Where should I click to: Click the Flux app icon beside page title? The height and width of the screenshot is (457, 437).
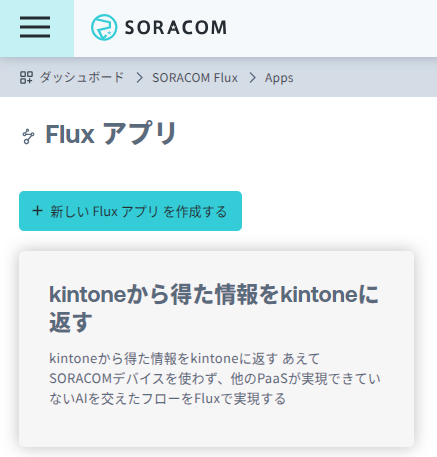(28, 136)
